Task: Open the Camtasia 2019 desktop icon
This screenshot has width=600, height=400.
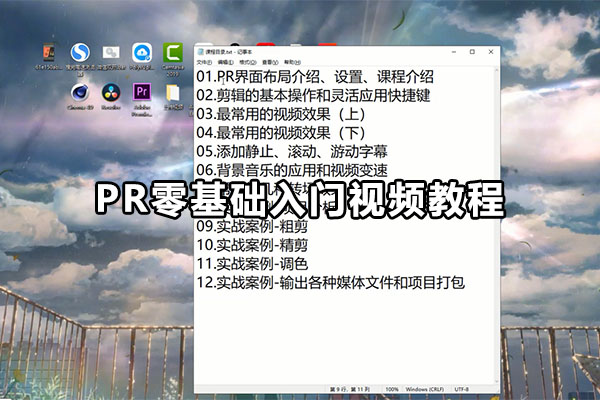Action: 173,53
